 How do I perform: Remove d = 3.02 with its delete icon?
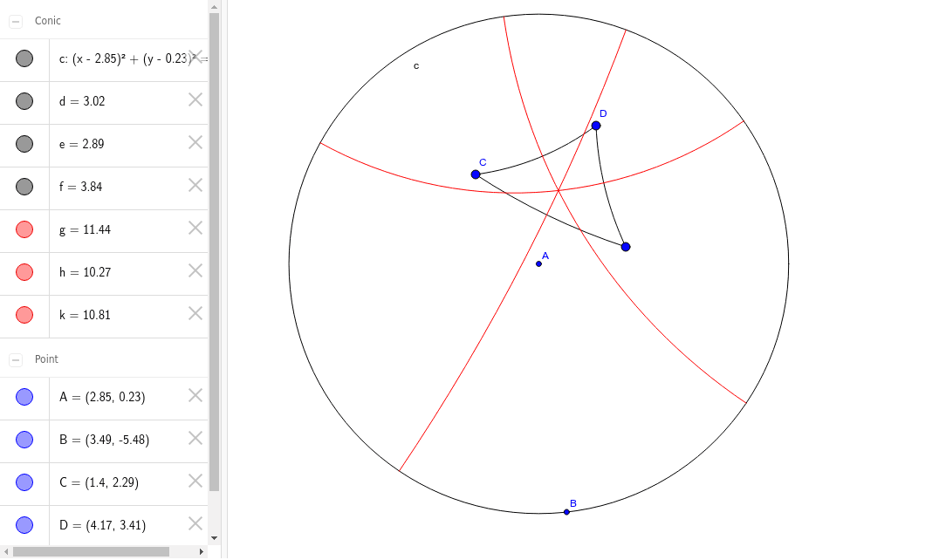195,99
